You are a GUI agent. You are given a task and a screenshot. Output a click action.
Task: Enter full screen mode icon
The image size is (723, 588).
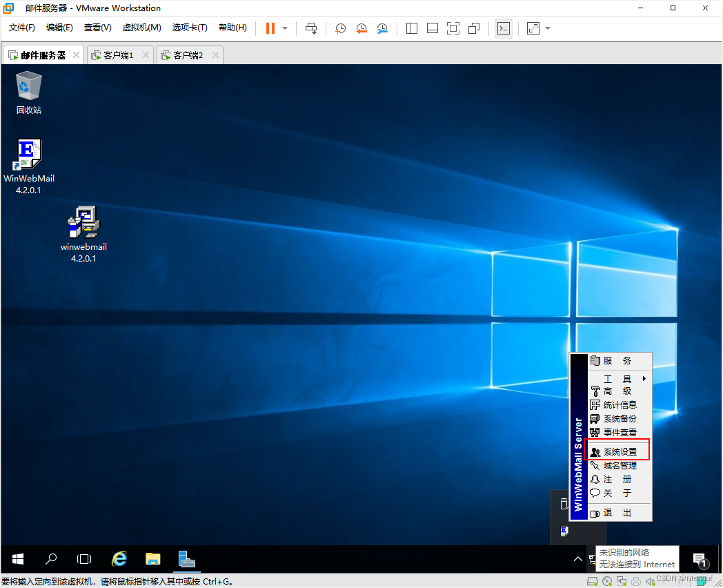453,28
